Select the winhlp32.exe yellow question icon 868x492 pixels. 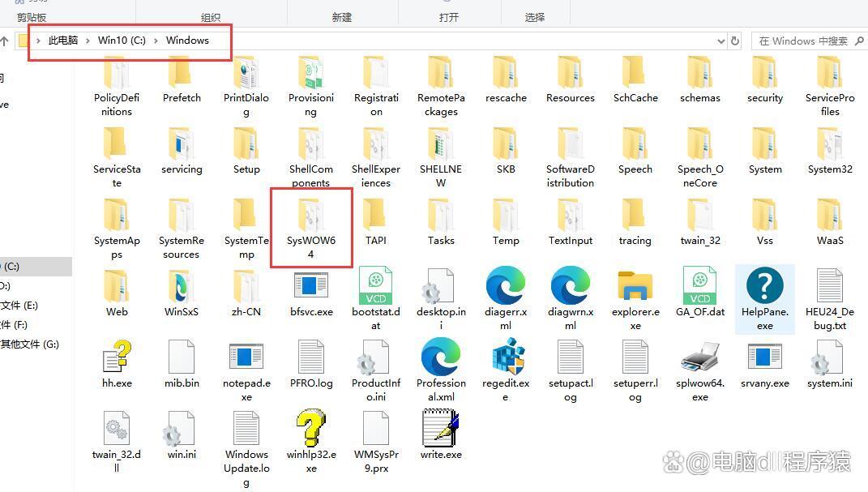(310, 428)
